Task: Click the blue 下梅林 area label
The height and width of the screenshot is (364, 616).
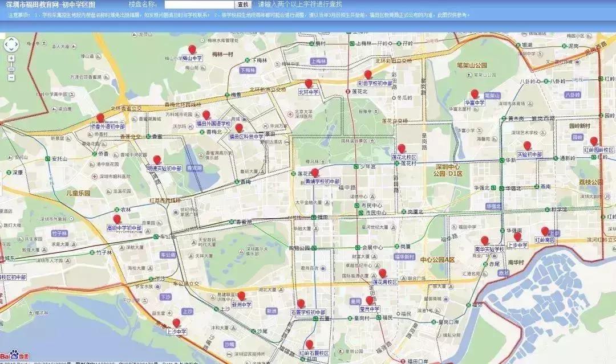Action: click(x=248, y=70)
